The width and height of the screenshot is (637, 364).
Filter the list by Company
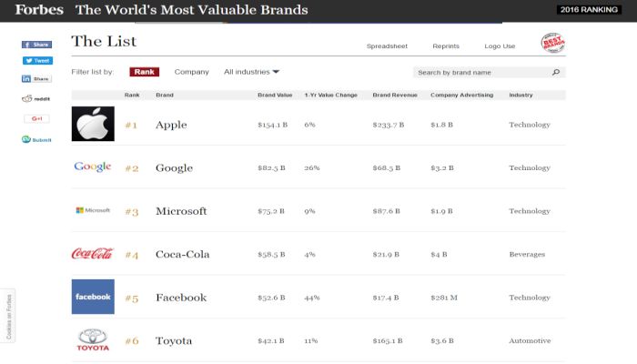pyautogui.click(x=191, y=72)
